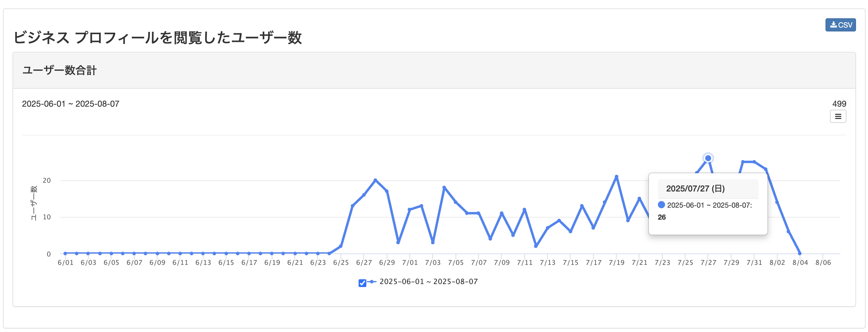Screen dimensions: 868x332
Task: Click the 7/12 low data point
Action: [x=536, y=246]
